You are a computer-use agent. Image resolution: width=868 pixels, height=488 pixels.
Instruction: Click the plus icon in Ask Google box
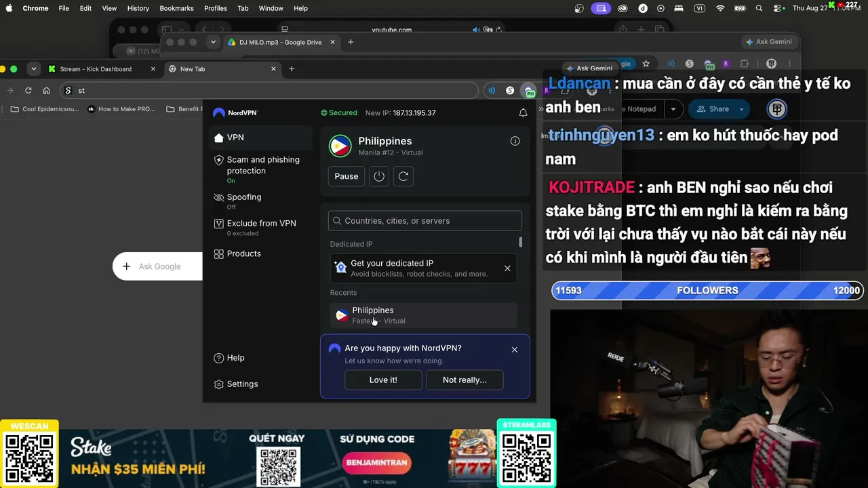126,266
